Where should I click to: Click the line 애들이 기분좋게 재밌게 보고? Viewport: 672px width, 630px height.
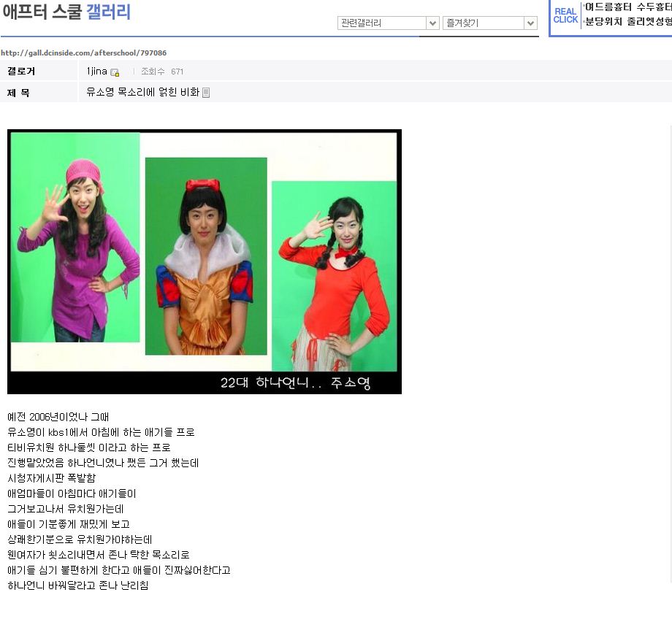tap(69, 524)
